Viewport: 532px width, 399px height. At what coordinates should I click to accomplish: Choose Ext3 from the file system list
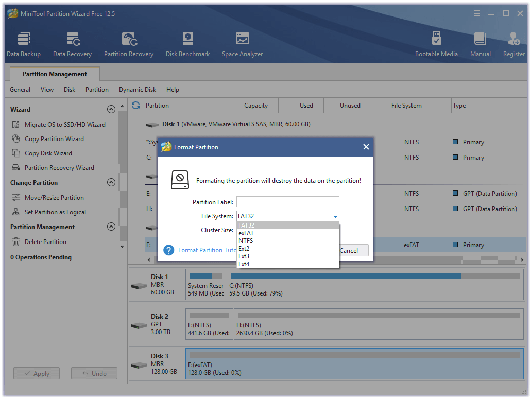pyautogui.click(x=288, y=256)
